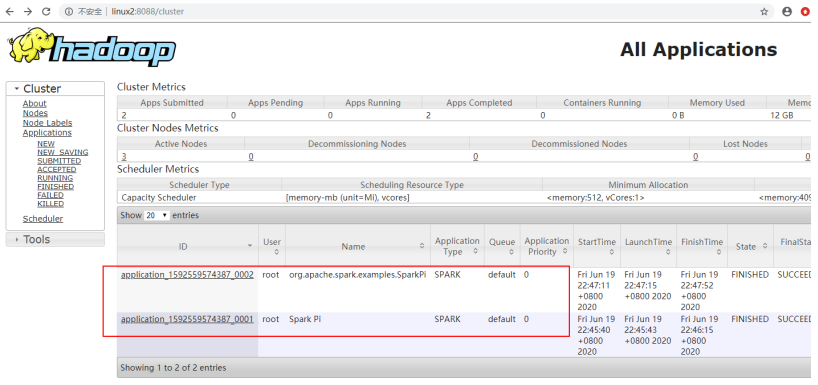View site info via the not-secure icon
The image size is (818, 385).
click(x=68, y=11)
